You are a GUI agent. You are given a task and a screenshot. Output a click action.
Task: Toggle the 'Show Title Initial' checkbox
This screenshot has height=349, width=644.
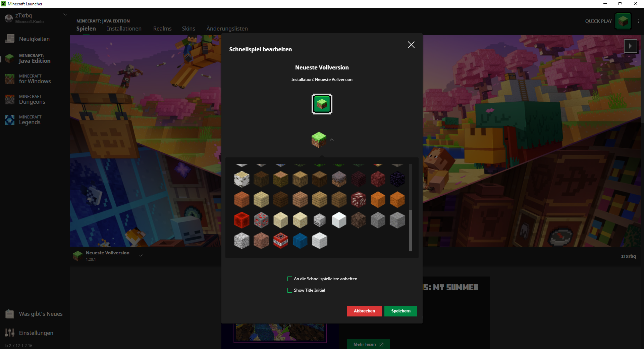click(290, 290)
